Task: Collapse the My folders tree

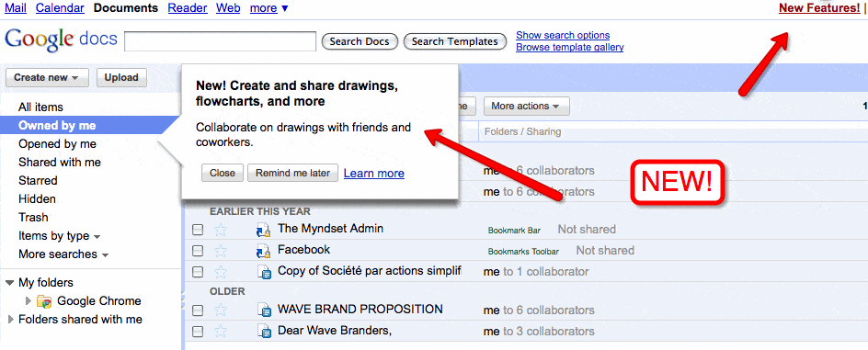Action: (x=10, y=283)
